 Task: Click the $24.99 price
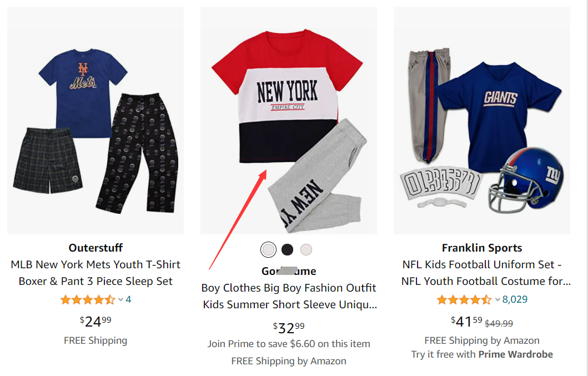pyautogui.click(x=96, y=321)
